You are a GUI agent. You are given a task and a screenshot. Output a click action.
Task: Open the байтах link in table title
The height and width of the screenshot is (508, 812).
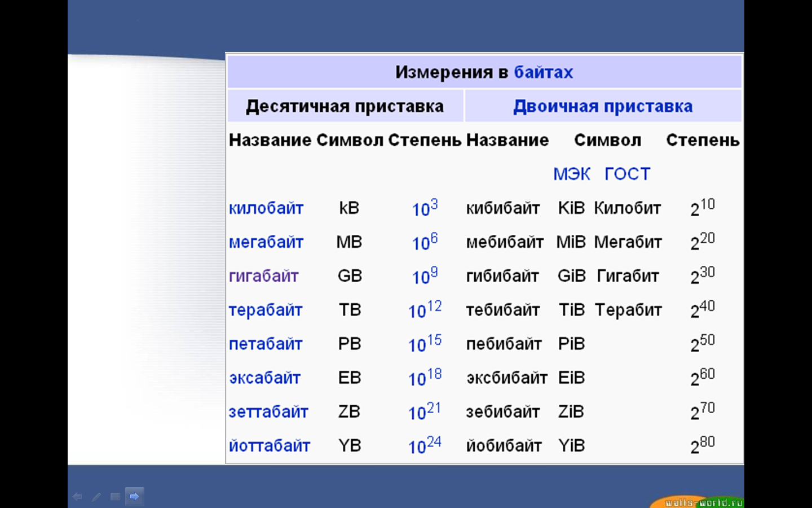tap(544, 72)
